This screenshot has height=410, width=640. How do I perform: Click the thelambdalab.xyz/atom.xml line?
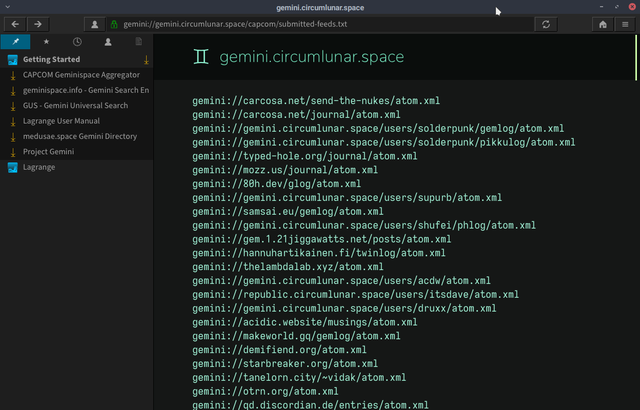tap(288, 267)
